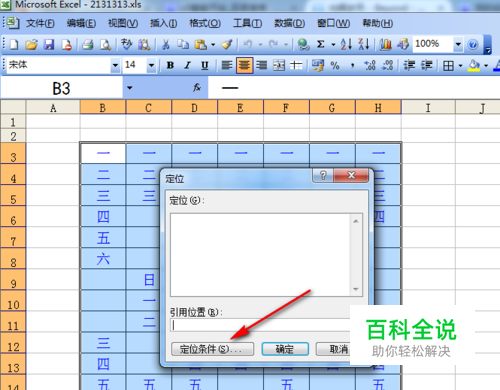Align cell text right
Screen dimensions: 500x390
pos(262,65)
